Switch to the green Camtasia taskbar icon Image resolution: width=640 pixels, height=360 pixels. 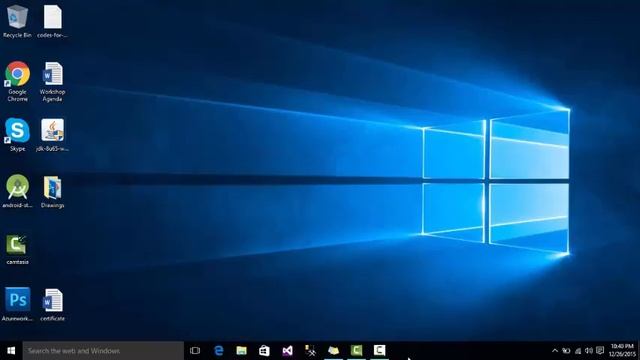pyautogui.click(x=356, y=351)
